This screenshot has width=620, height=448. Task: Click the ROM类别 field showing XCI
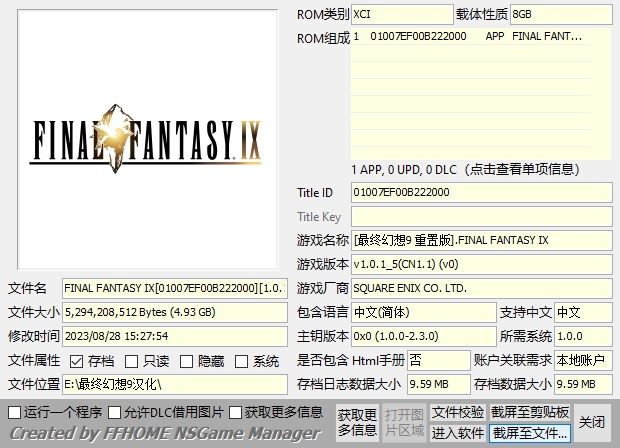[402, 15]
